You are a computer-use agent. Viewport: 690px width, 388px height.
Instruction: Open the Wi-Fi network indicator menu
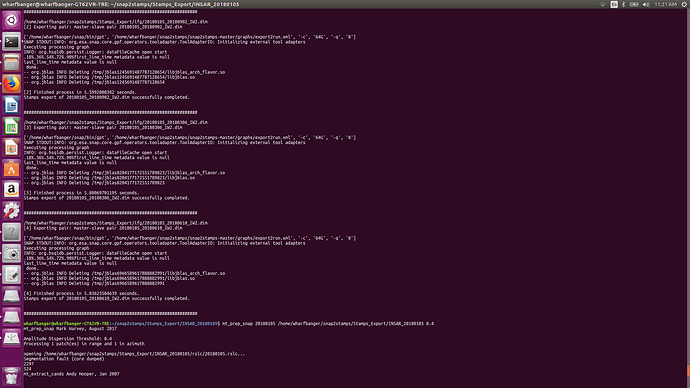pos(603,4)
